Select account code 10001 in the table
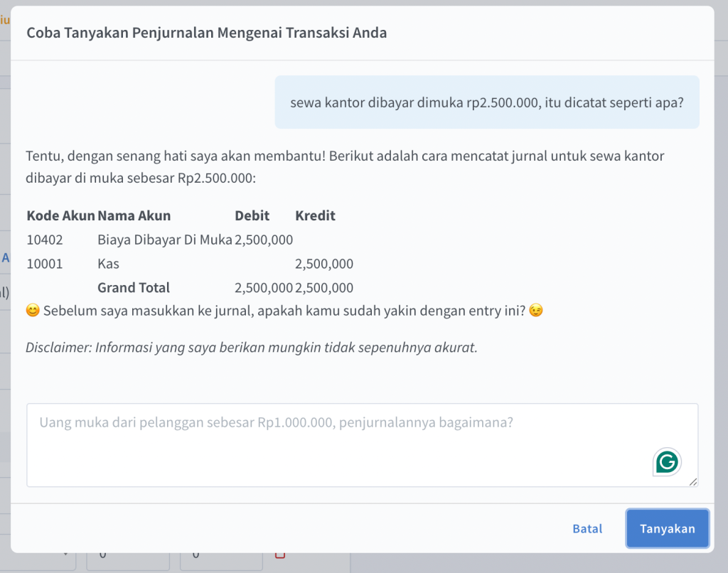The height and width of the screenshot is (573, 728). pos(45,264)
